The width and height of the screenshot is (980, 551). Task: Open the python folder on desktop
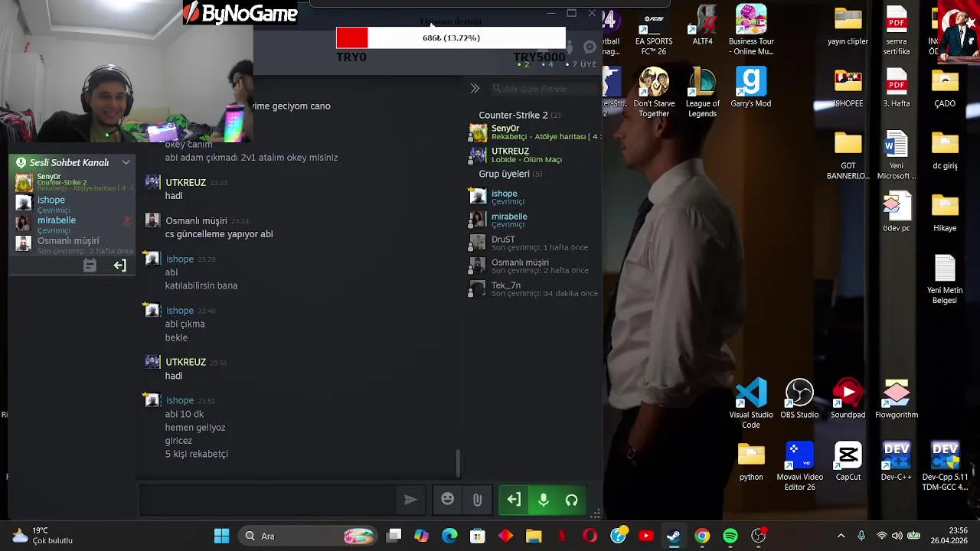[x=751, y=461]
